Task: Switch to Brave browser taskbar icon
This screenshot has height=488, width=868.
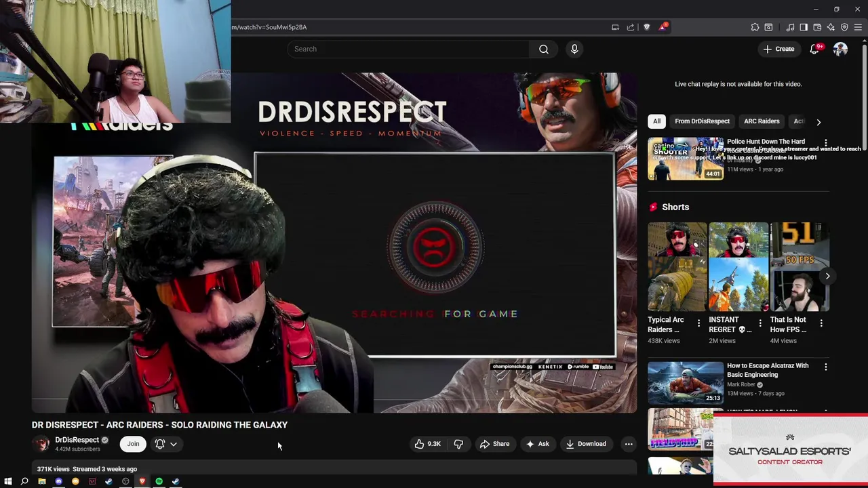Action: pyautogui.click(x=142, y=481)
